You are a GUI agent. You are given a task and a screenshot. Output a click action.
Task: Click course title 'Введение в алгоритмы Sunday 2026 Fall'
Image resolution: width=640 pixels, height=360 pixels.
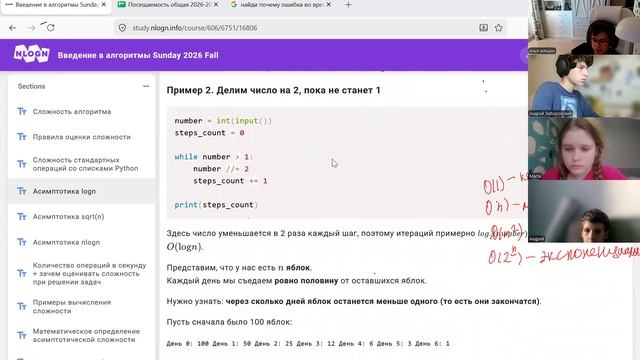138,55
